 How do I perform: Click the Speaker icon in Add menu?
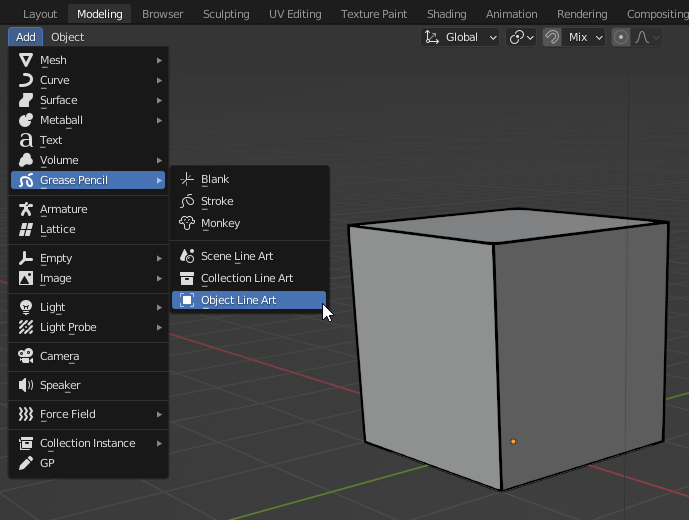click(26, 385)
